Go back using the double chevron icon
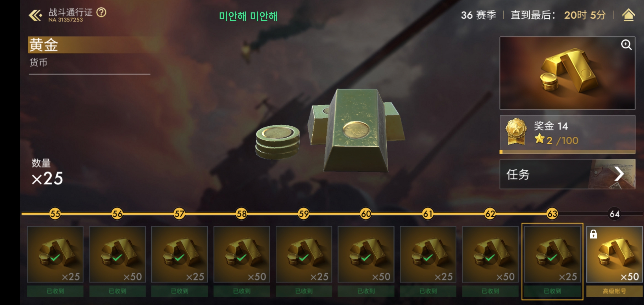The image size is (644, 305). click(36, 15)
